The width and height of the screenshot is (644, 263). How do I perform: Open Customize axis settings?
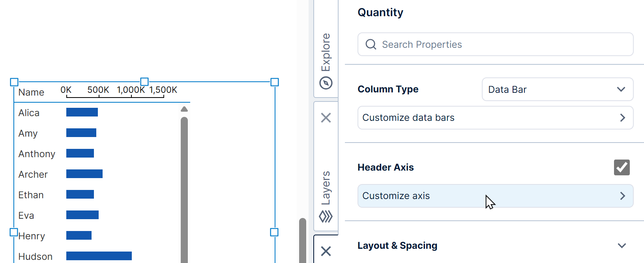point(495,196)
